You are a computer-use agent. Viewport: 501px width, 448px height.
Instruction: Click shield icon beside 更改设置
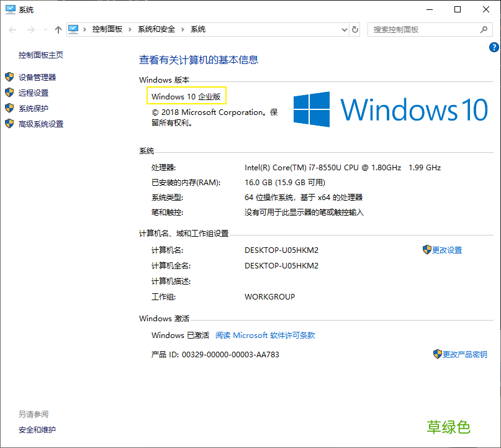tap(427, 250)
